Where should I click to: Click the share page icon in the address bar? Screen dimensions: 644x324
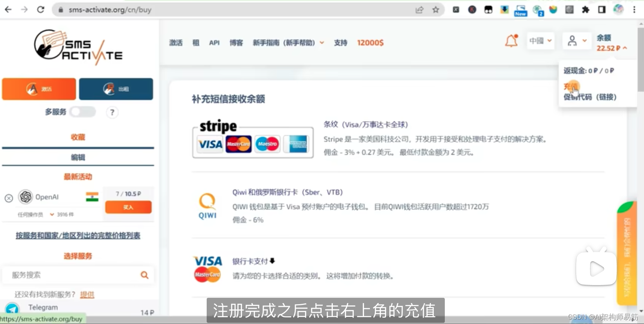(419, 10)
